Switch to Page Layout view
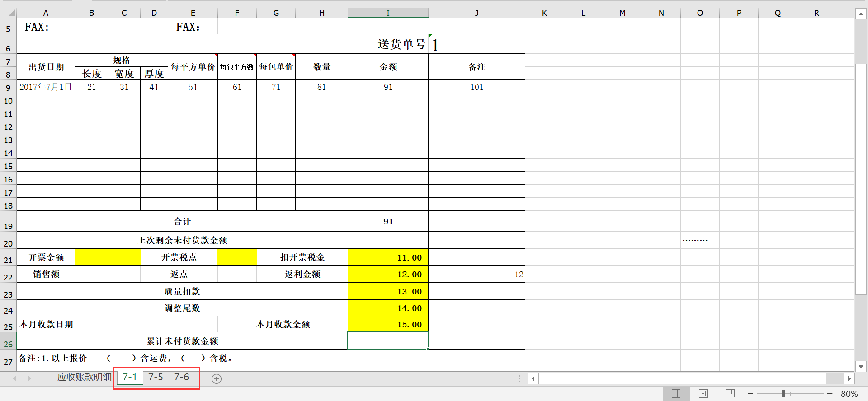The width and height of the screenshot is (868, 401). click(703, 394)
